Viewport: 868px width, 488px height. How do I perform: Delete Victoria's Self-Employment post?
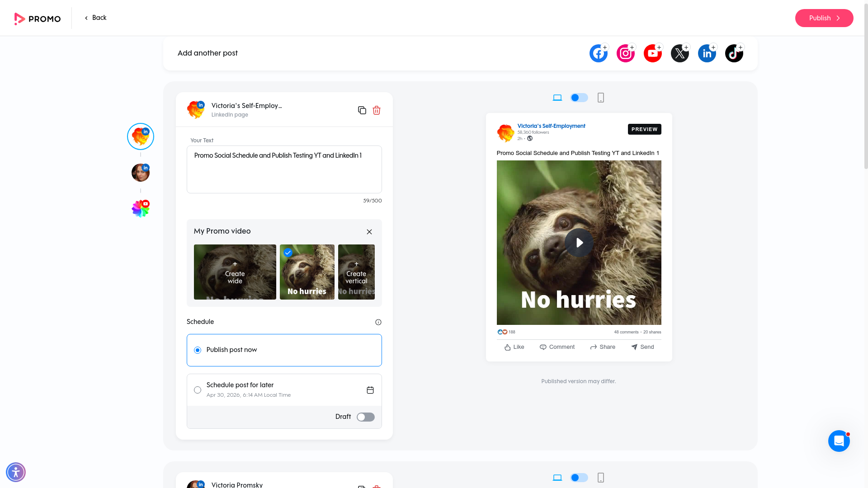pos(377,110)
